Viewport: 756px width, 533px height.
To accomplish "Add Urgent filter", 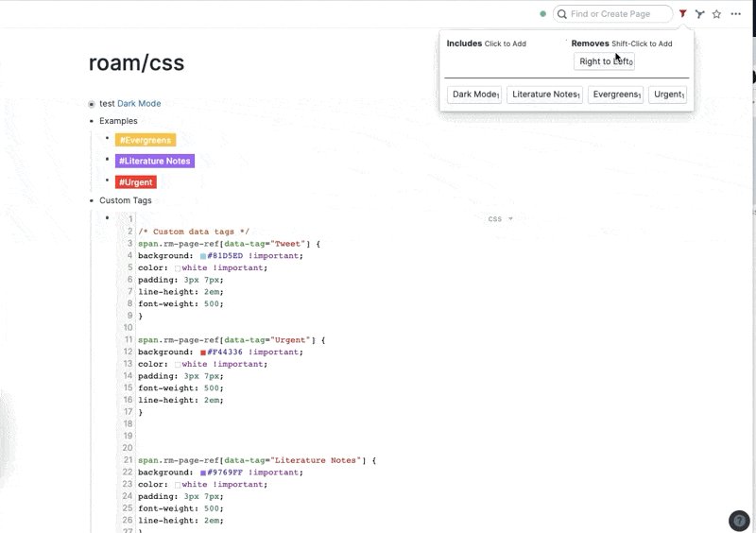I will [x=668, y=95].
